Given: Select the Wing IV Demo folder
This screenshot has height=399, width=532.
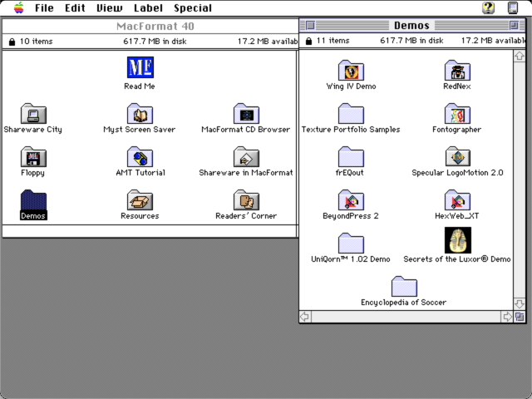Looking at the screenshot, I should pos(351,71).
